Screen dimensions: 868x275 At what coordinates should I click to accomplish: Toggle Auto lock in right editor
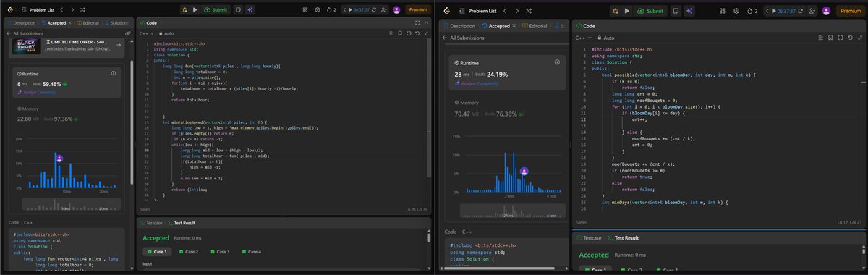tap(605, 38)
